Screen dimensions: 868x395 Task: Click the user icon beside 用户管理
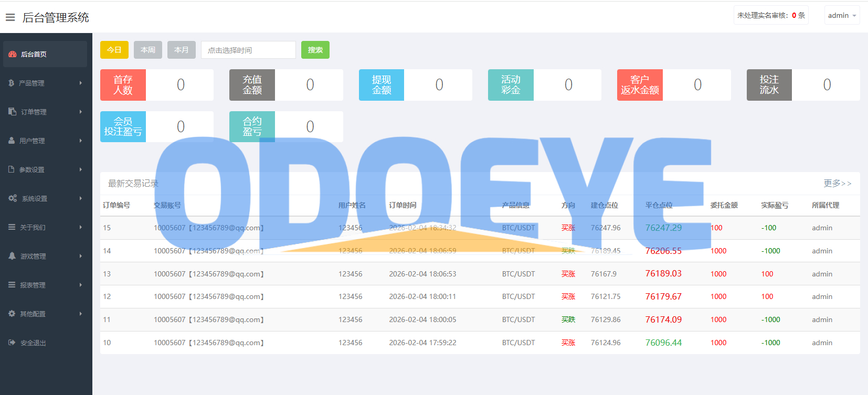(12, 141)
